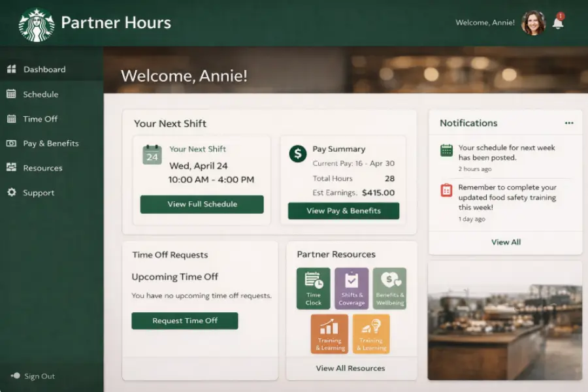This screenshot has height=392, width=588.
Task: Click View Full Schedule
Action: point(201,204)
